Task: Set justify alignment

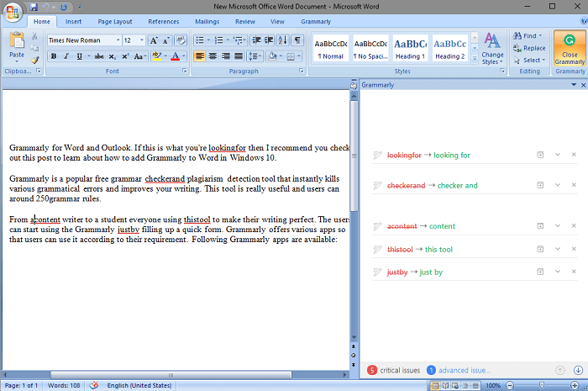Action: point(239,56)
